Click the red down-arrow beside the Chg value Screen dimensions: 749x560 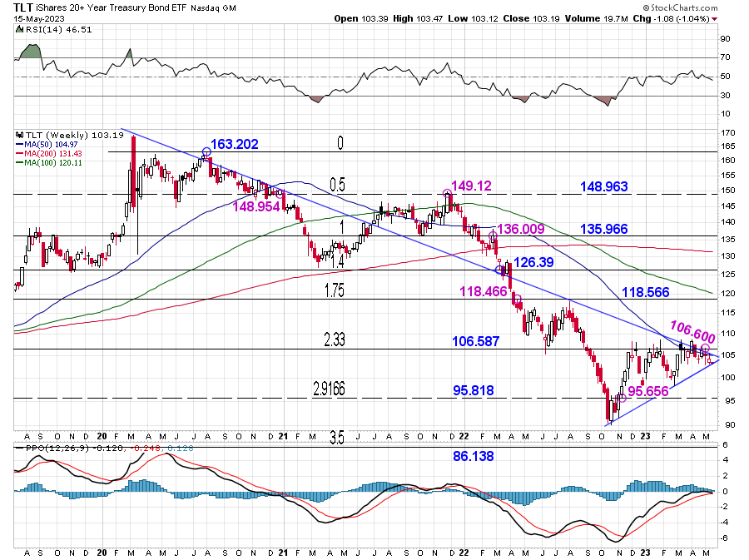pos(714,19)
